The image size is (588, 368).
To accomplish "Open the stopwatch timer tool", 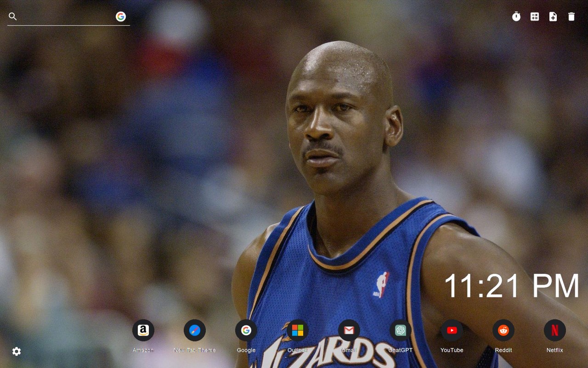I will 516,17.
